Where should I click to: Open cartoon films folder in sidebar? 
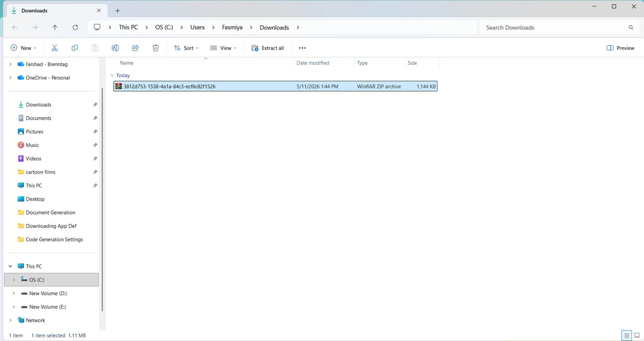pyautogui.click(x=40, y=172)
